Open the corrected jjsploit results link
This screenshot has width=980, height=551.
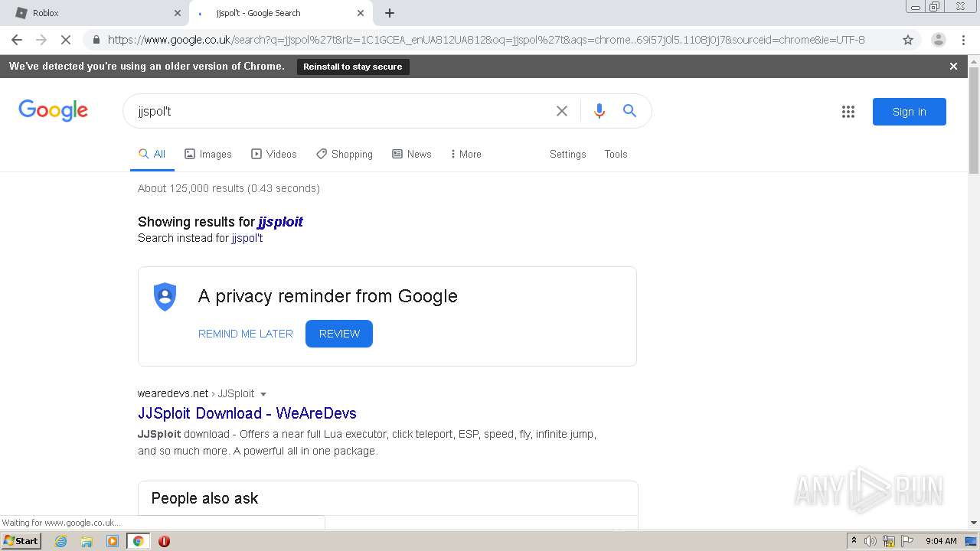280,222
